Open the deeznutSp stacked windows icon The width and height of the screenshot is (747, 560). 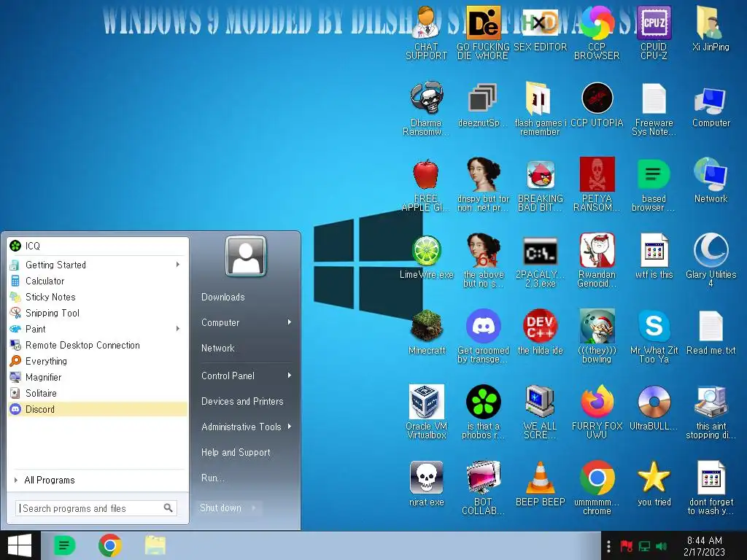pyautogui.click(x=483, y=105)
